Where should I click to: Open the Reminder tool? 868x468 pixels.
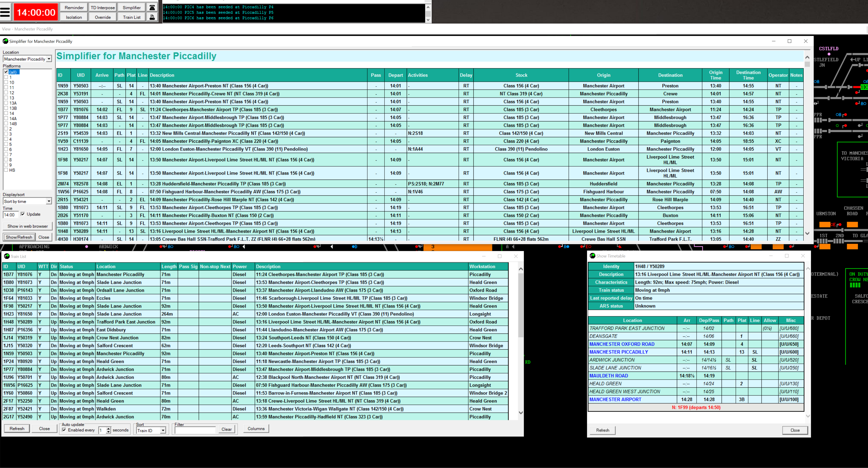click(x=74, y=7)
